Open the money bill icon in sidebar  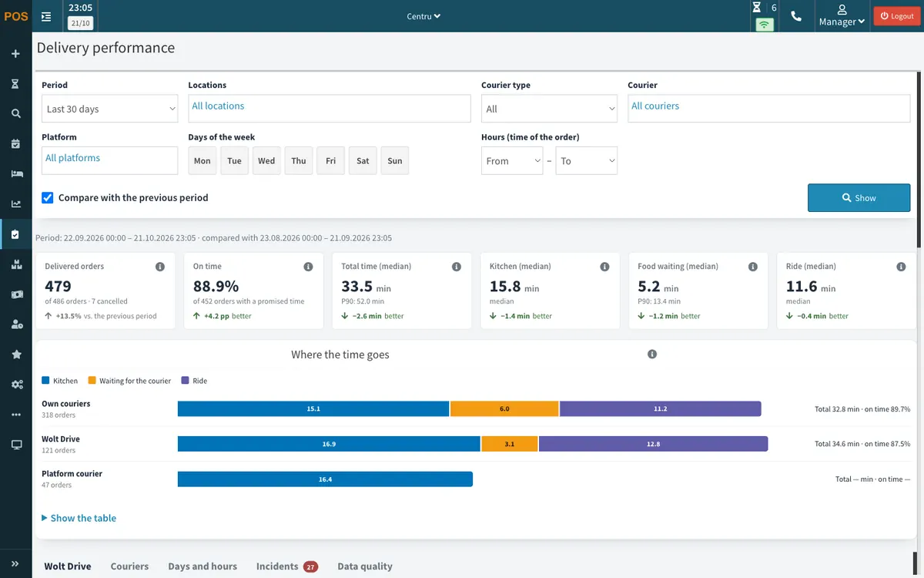click(16, 294)
